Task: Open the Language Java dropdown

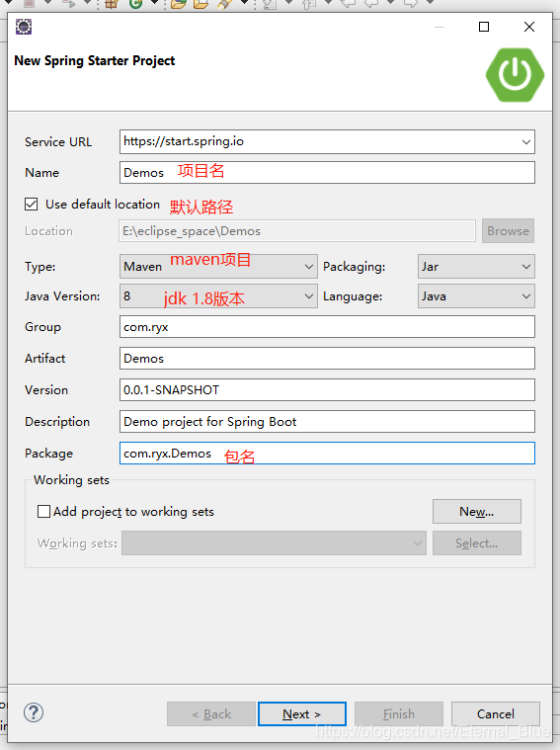Action: 476,296
